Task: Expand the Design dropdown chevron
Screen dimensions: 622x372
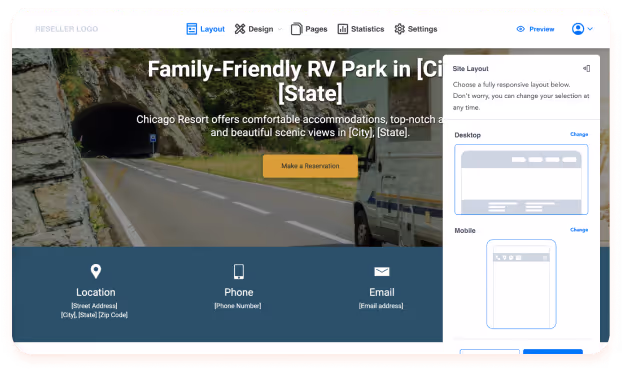Action: 280,29
